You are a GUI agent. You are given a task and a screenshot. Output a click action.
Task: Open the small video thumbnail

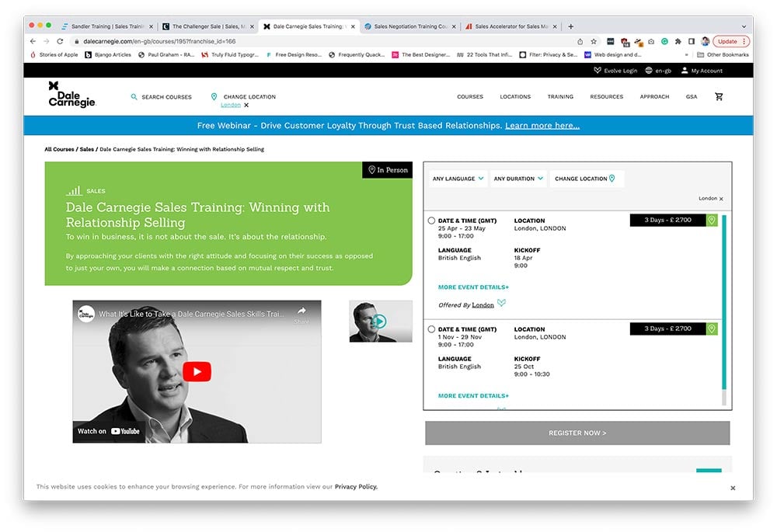pyautogui.click(x=380, y=321)
